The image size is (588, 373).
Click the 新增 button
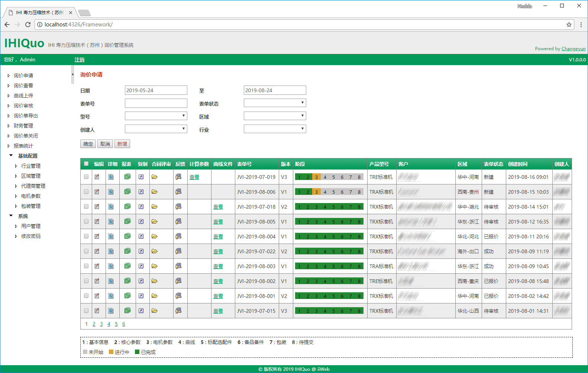tap(122, 144)
